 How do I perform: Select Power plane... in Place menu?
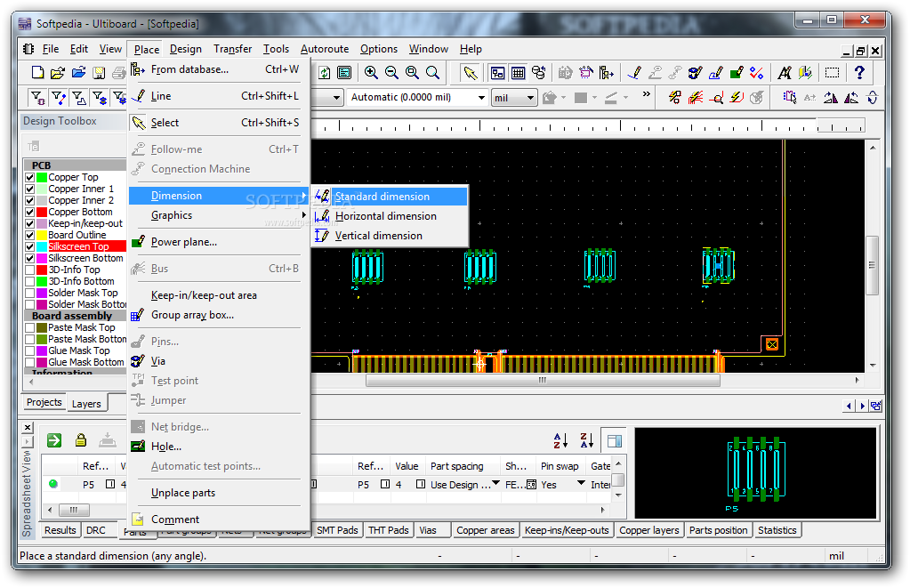tap(218, 242)
